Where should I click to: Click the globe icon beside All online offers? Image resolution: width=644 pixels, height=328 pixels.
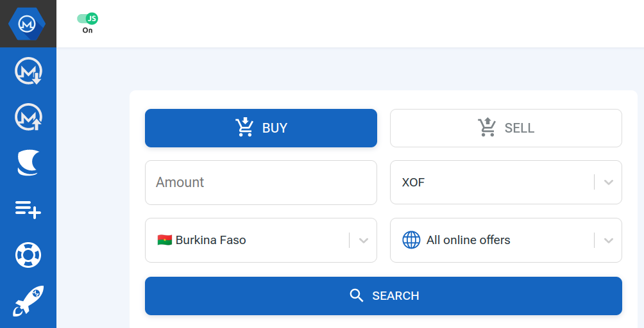pyautogui.click(x=411, y=240)
